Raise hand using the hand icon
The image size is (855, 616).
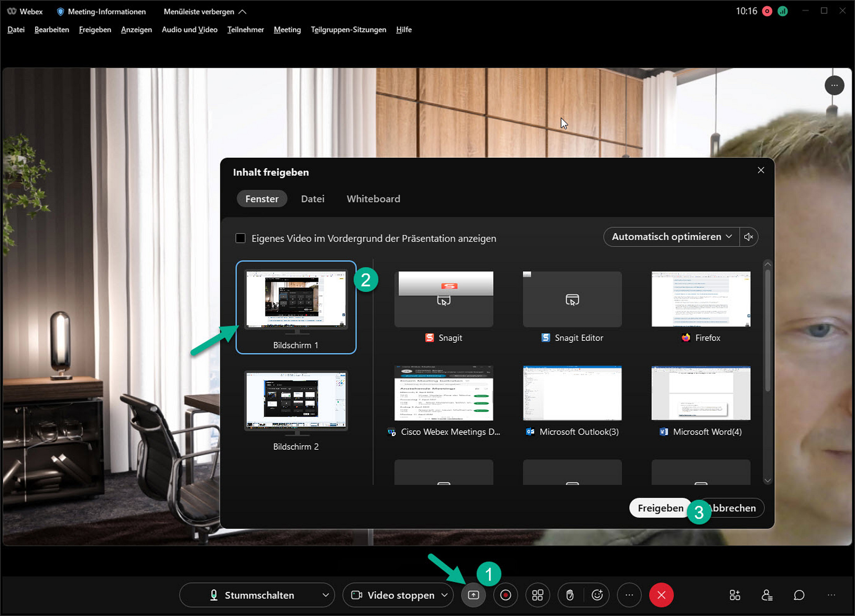(570, 595)
